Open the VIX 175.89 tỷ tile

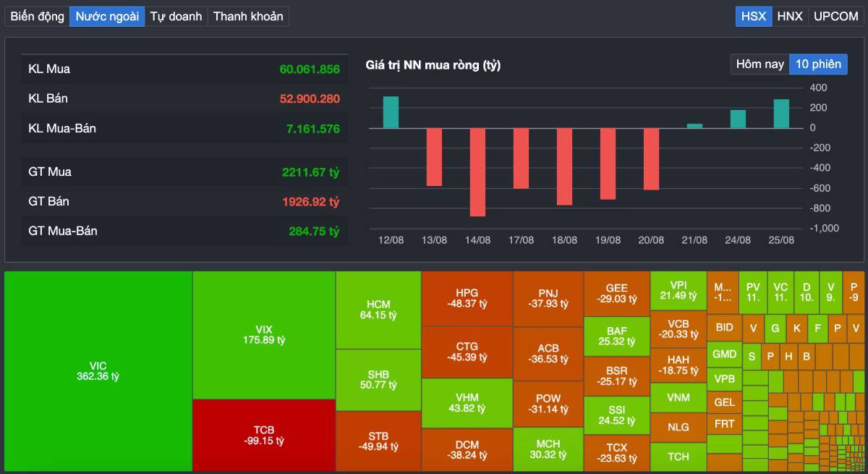point(263,335)
